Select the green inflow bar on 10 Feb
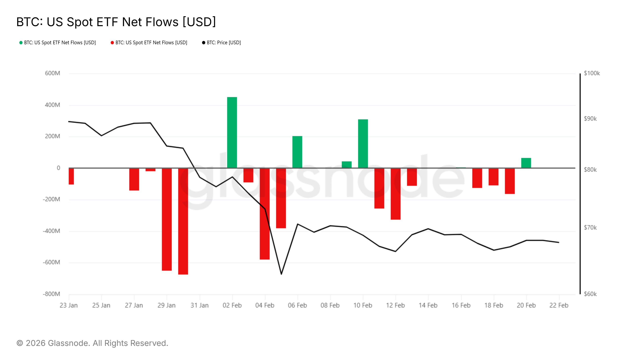The height and width of the screenshot is (362, 644). tap(363, 144)
